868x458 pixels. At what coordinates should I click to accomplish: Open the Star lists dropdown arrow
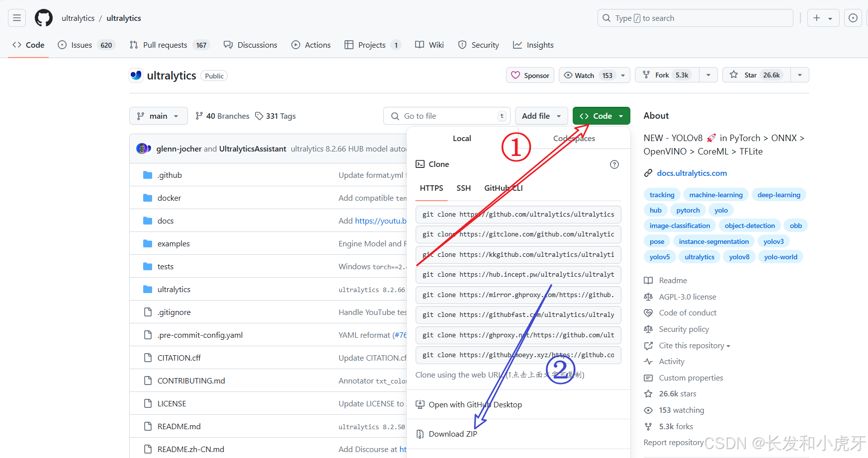pos(800,75)
